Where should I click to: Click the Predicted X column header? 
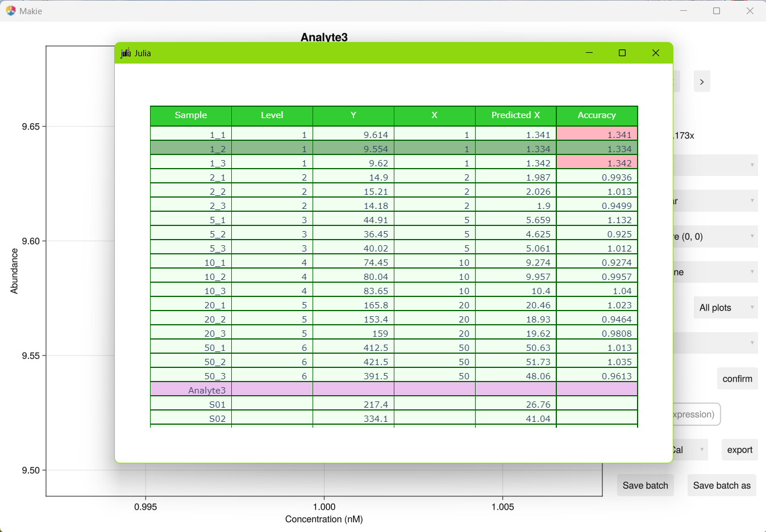click(516, 116)
